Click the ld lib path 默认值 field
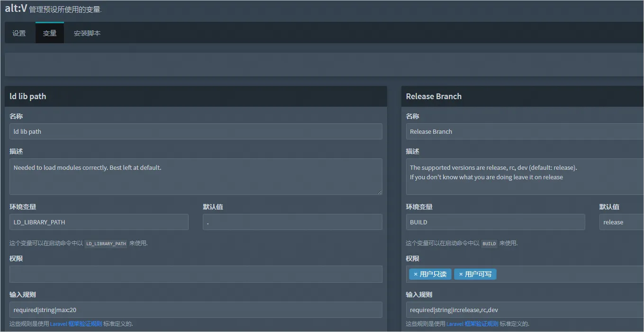This screenshot has width=644, height=332. pos(292,222)
